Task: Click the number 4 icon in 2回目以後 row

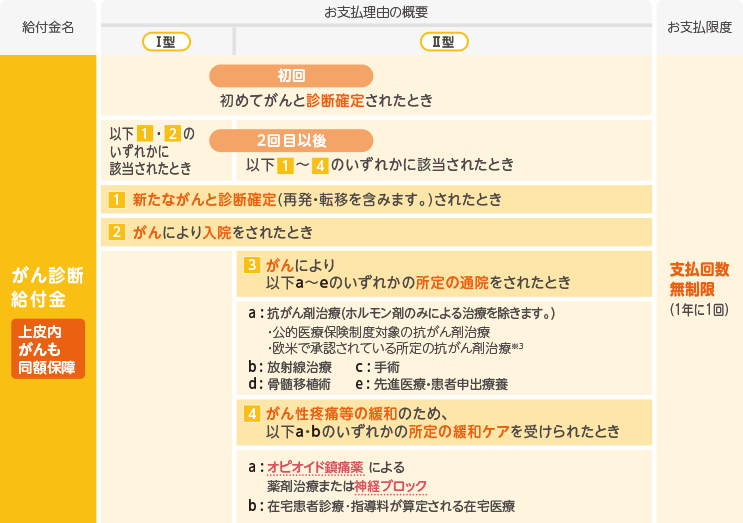Action: tap(319, 164)
